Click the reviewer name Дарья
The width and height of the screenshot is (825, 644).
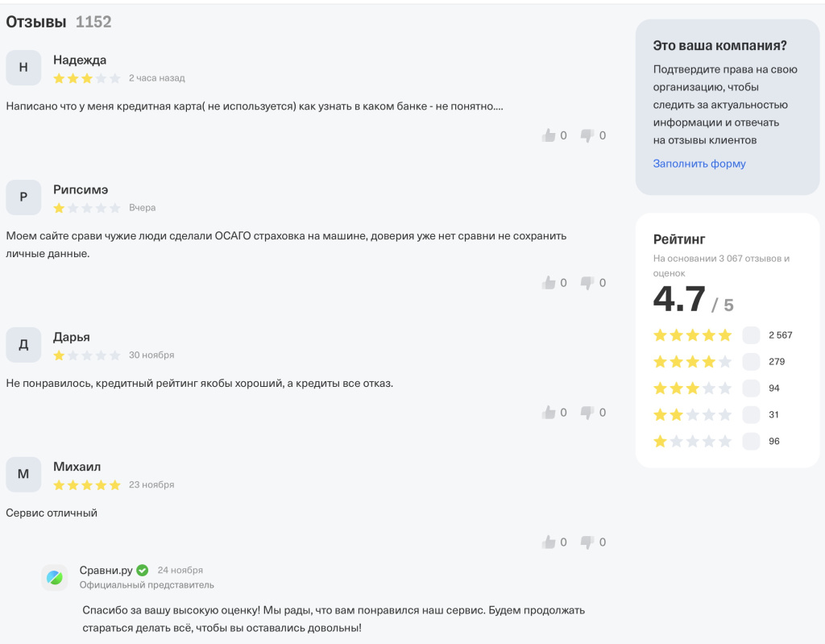[72, 337]
